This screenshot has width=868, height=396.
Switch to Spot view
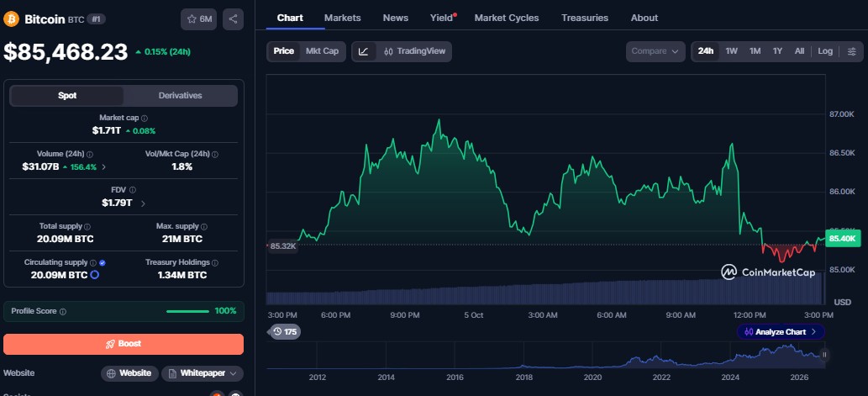pyautogui.click(x=67, y=96)
